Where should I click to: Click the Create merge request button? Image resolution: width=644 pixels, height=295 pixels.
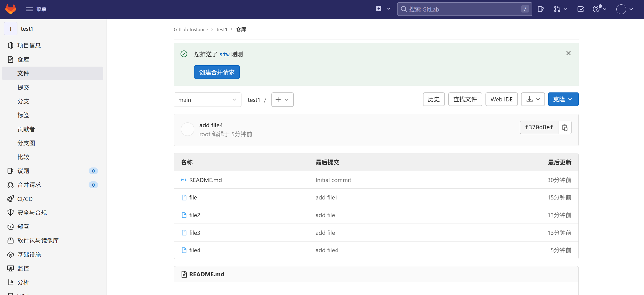(x=217, y=72)
